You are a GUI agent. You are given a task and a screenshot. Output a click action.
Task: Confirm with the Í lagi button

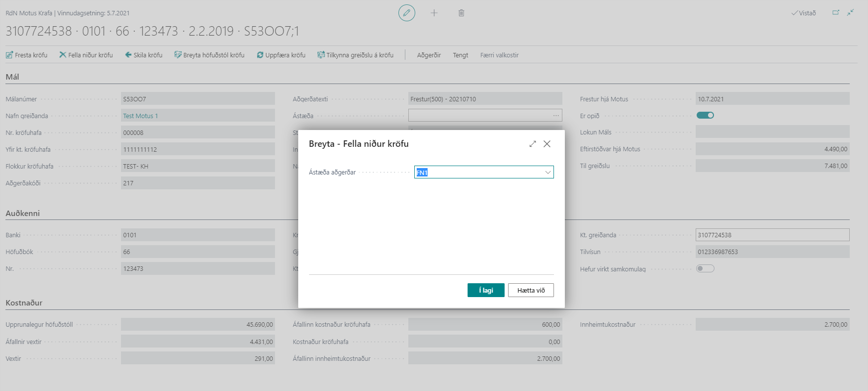[486, 290]
